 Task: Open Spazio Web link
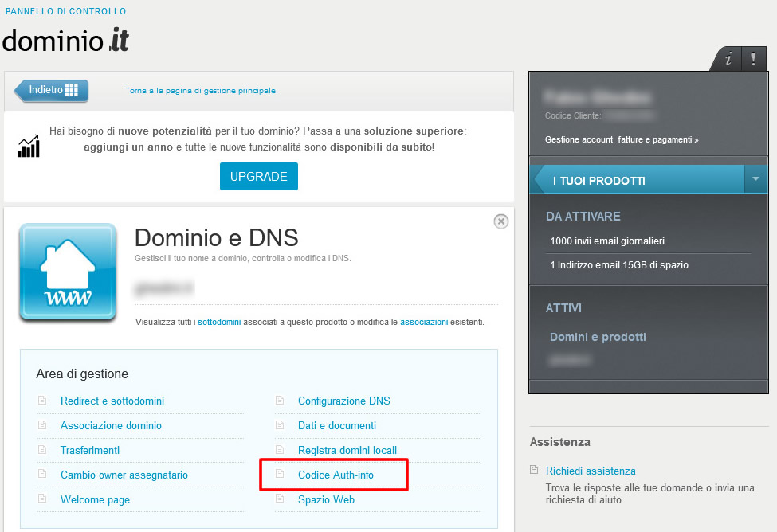(x=326, y=500)
